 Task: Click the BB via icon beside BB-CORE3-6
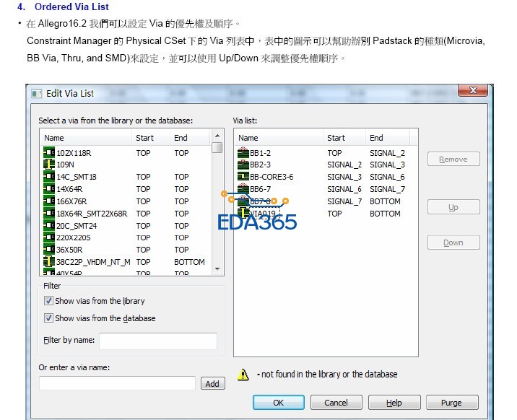click(x=243, y=177)
